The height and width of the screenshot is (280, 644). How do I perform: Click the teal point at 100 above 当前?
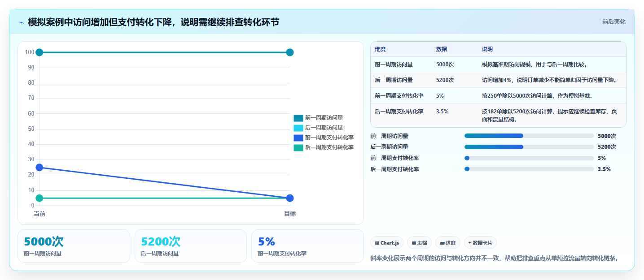coord(39,52)
